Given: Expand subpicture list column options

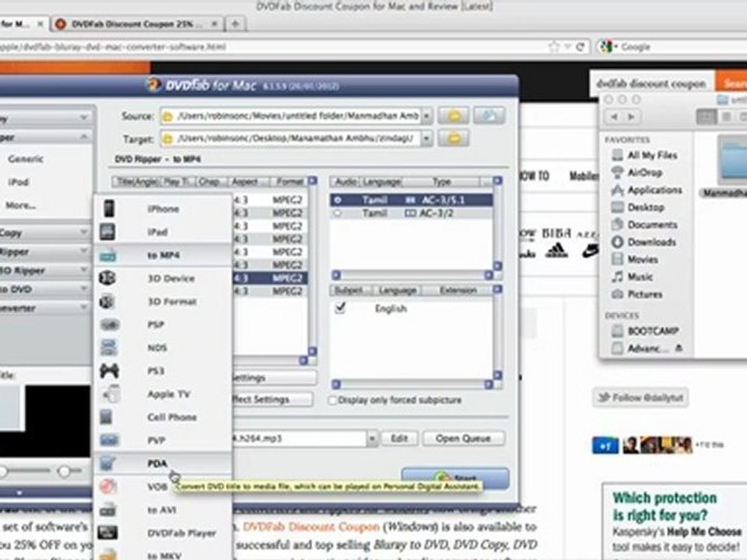Looking at the screenshot, I should pos(497,289).
